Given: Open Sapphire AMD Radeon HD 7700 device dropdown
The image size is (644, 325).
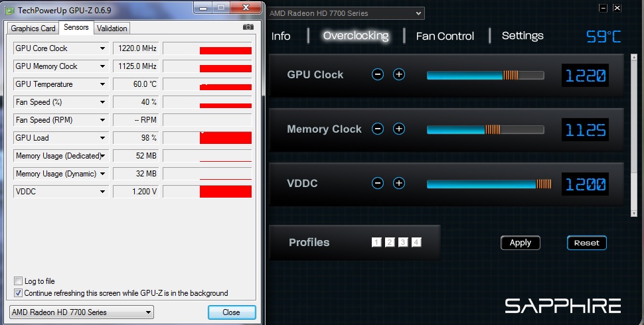Looking at the screenshot, I should coord(346,13).
